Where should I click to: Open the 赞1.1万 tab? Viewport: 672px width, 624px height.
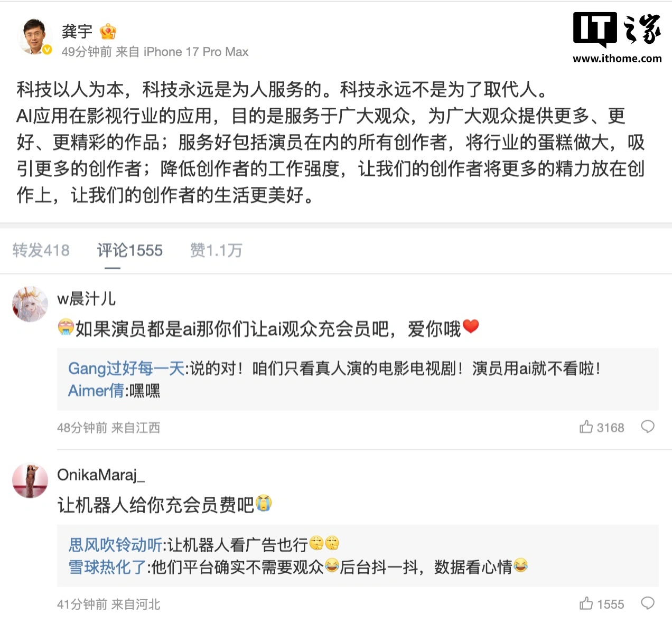click(216, 250)
